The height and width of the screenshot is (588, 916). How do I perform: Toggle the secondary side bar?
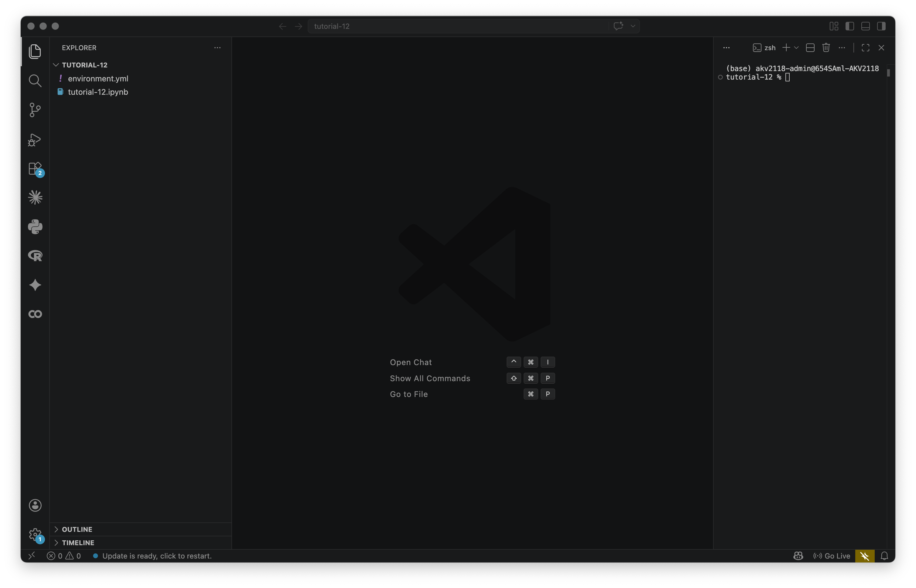coord(881,26)
